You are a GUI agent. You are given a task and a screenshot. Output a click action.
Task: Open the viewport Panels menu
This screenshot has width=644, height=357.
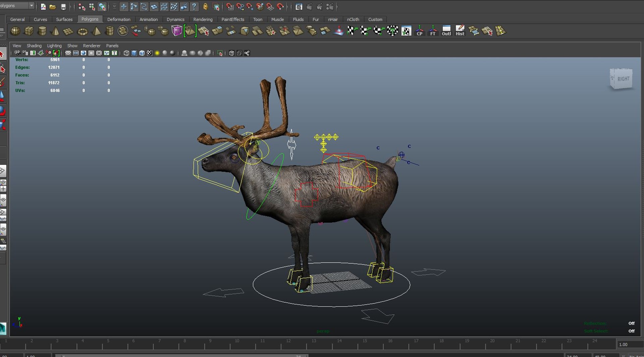[x=112, y=46]
